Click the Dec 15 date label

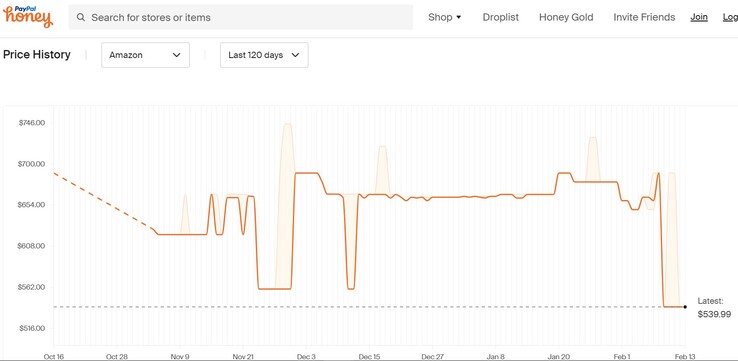[x=369, y=357]
